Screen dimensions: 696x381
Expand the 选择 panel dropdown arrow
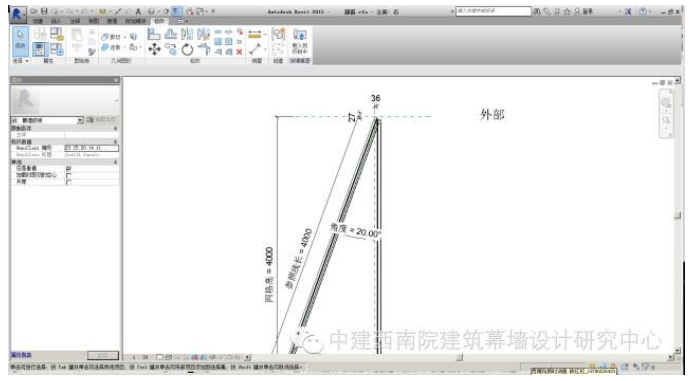click(27, 60)
